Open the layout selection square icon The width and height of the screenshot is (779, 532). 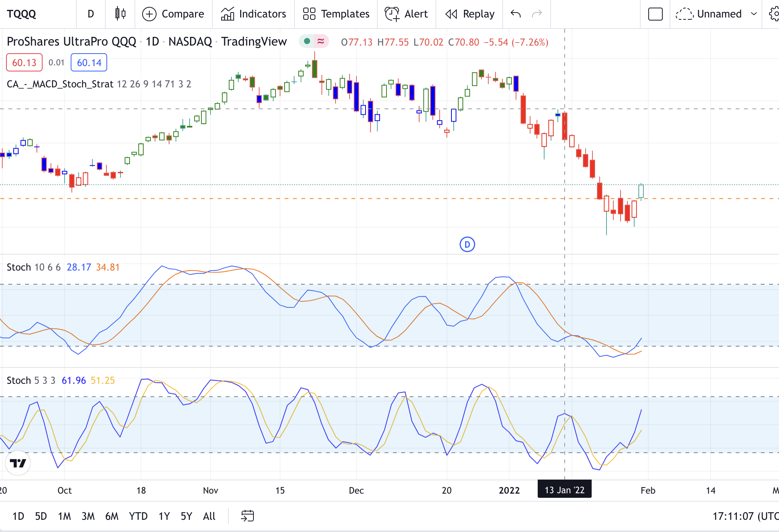click(655, 14)
